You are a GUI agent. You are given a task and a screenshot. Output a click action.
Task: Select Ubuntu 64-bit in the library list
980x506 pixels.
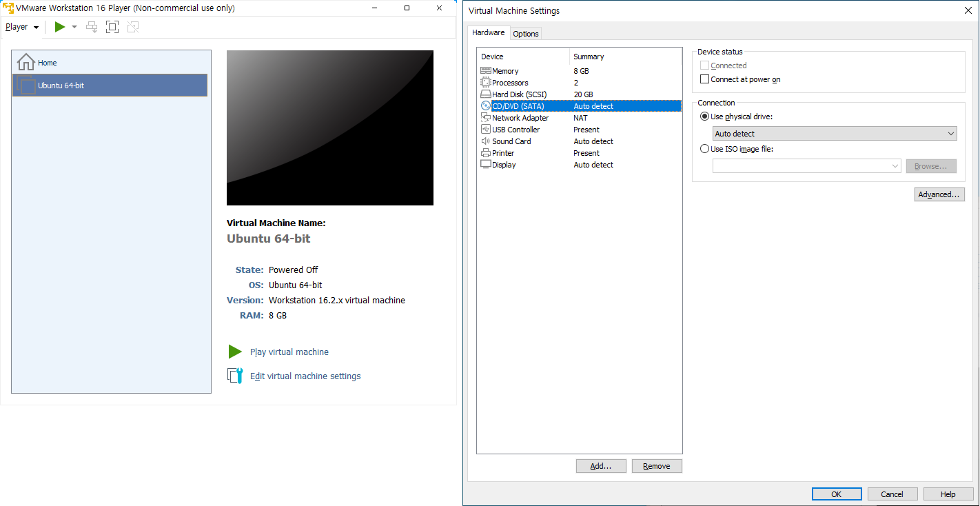pyautogui.click(x=110, y=85)
